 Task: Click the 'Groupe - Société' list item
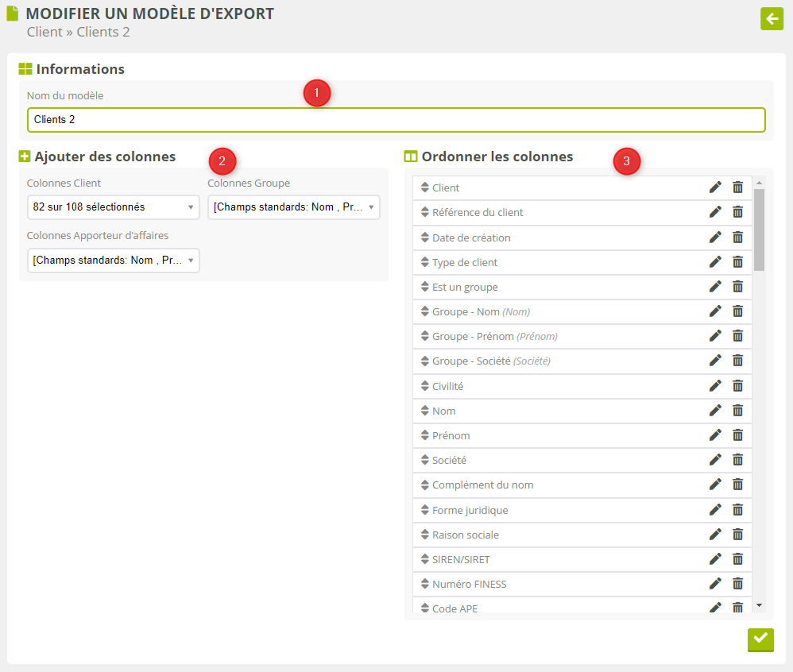(x=556, y=361)
